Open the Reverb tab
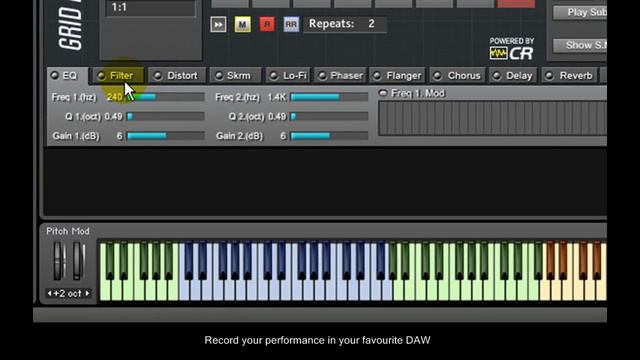This screenshot has width=640, height=360. [570, 76]
